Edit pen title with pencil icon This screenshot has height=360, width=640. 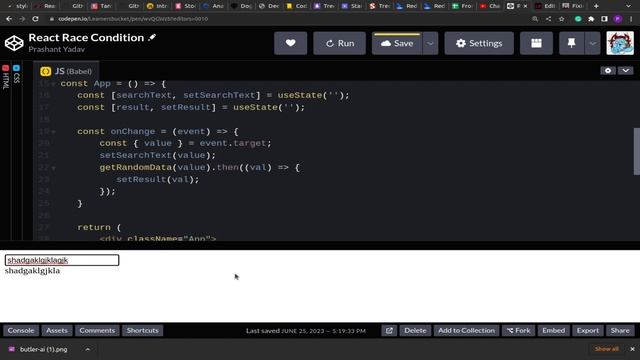point(152,38)
